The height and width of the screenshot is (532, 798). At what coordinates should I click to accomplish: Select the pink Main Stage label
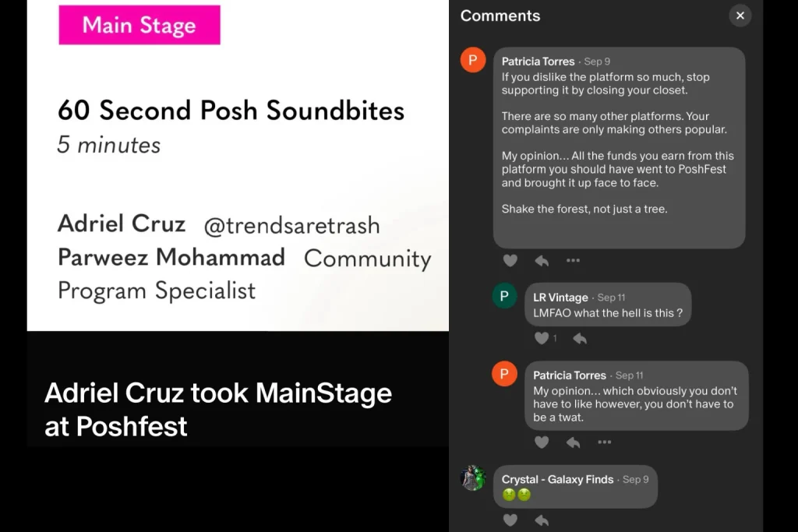point(139,25)
